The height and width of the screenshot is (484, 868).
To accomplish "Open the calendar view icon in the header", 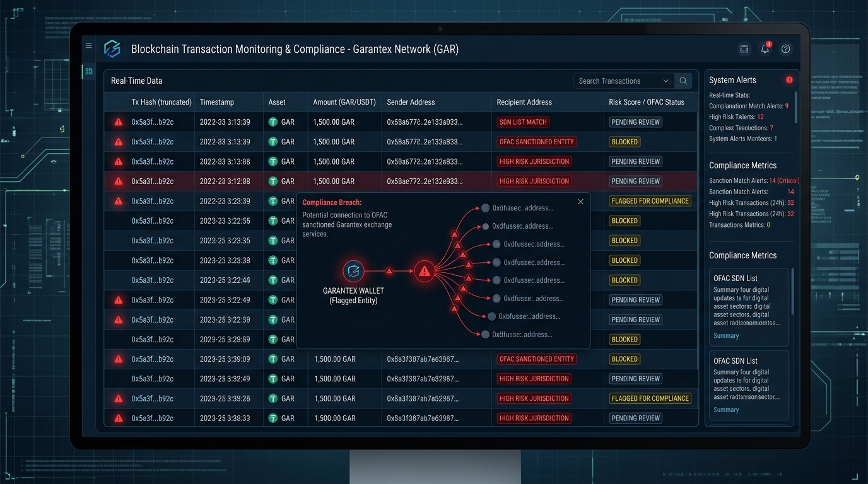I will [744, 49].
